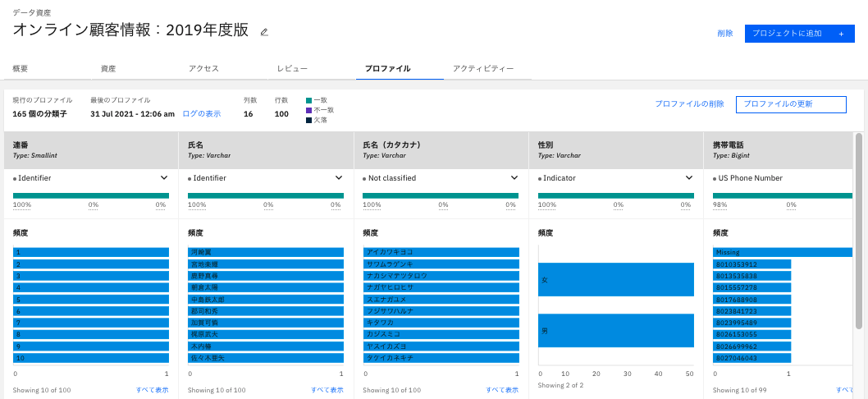
Task: Click the 氏名(カタカナ) column header
Action: [x=441, y=150]
